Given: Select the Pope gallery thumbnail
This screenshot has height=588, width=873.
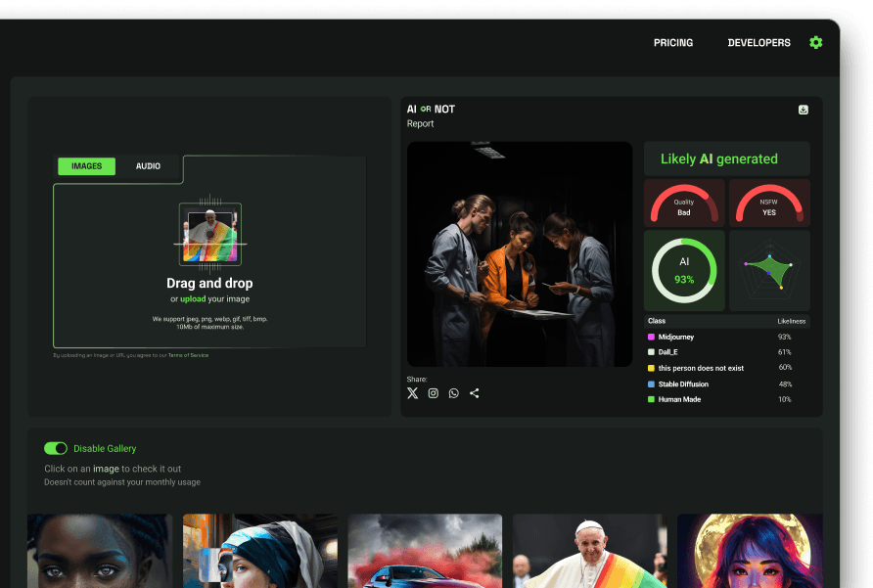Looking at the screenshot, I should pos(589,551).
